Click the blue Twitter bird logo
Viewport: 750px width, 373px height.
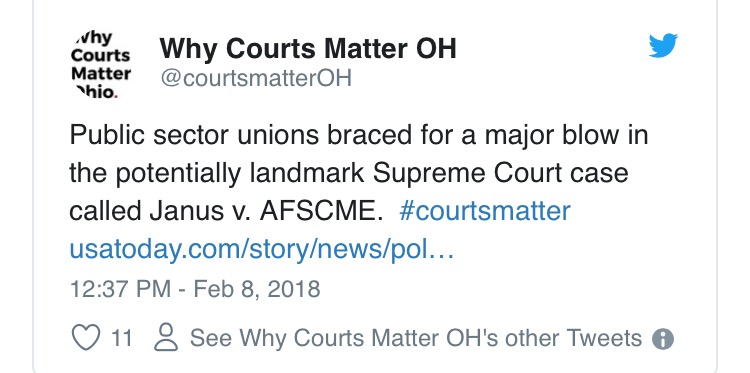pos(663,45)
